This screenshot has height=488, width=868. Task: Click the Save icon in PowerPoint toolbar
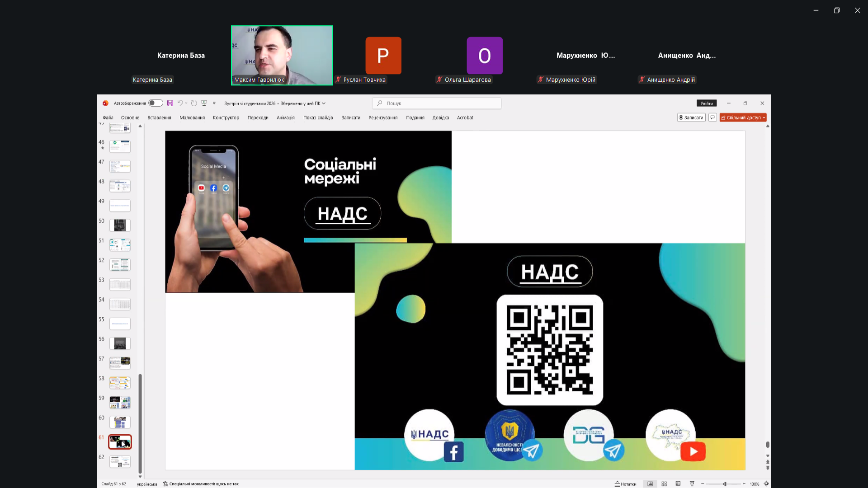pyautogui.click(x=170, y=103)
